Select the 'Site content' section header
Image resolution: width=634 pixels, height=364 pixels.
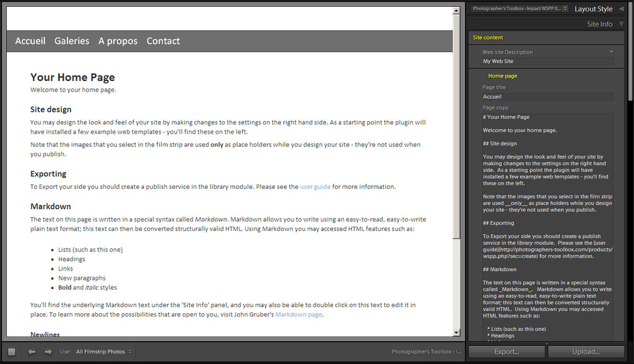(488, 38)
